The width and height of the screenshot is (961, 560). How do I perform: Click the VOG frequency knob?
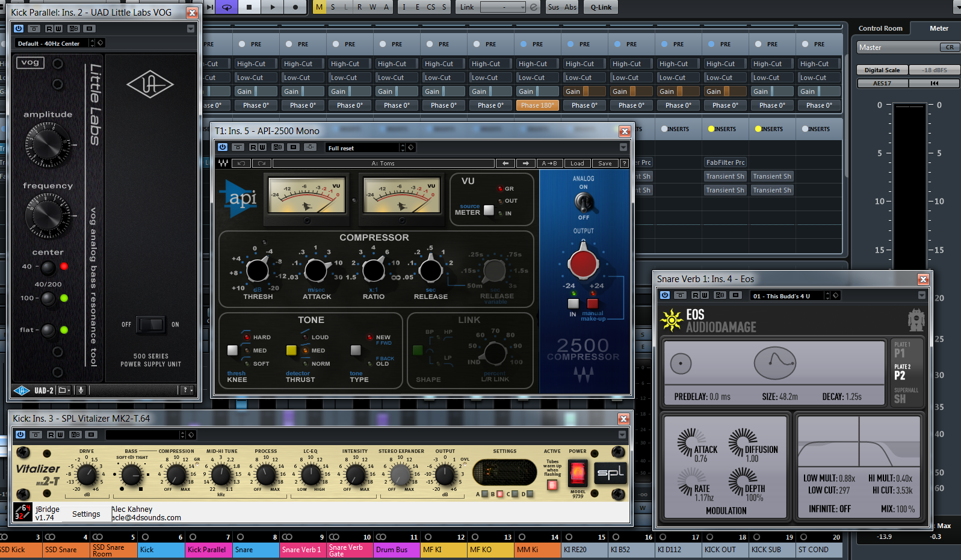[x=48, y=216]
